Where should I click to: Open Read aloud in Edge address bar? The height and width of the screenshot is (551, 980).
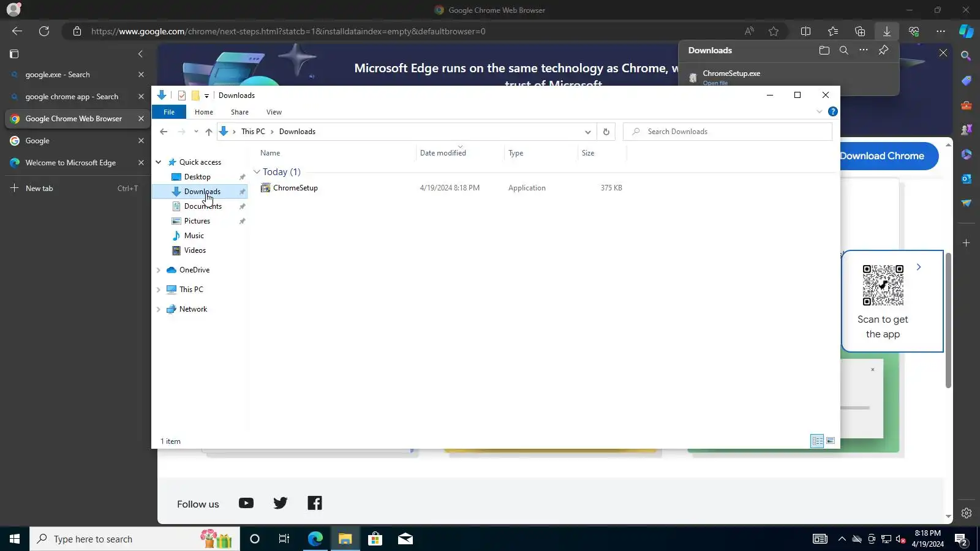pos(749,31)
